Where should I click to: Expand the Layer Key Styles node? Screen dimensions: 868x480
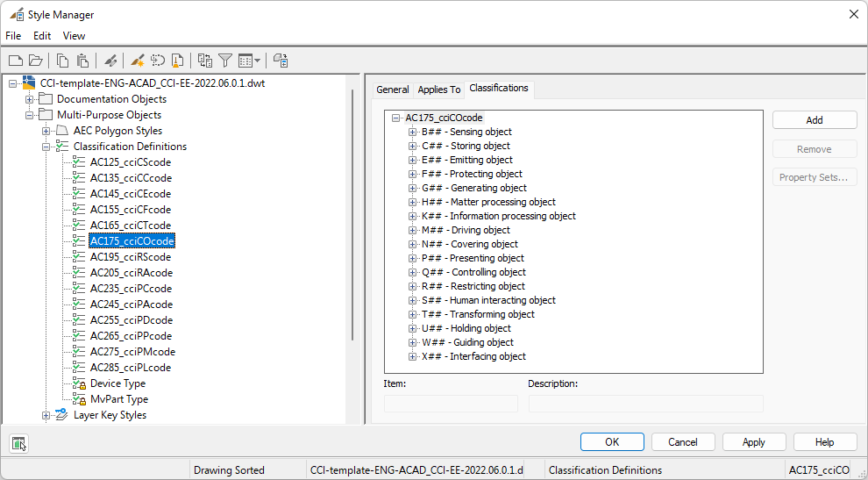point(46,415)
